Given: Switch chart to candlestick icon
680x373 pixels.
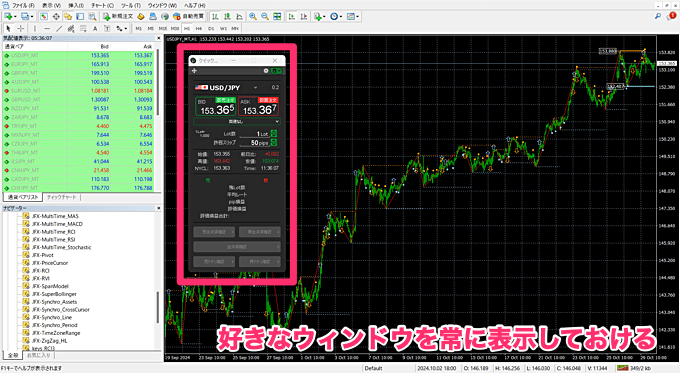Looking at the screenshot, I should tap(227, 16).
